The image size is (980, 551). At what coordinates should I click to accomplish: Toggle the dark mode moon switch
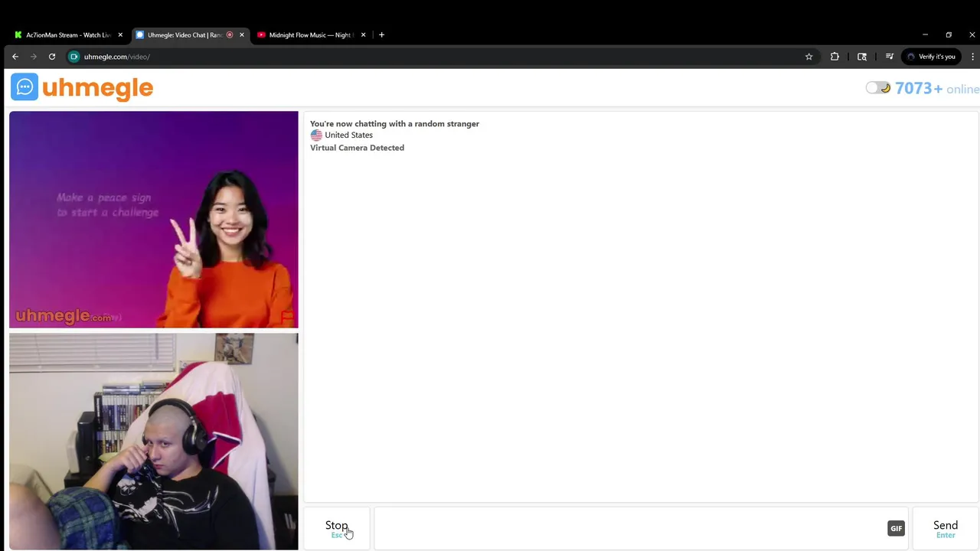(x=878, y=88)
